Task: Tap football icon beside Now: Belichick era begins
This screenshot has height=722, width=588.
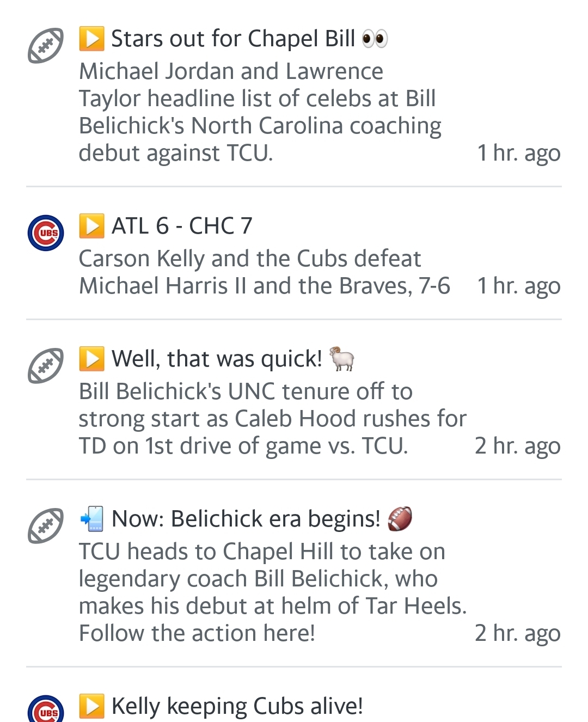Action: click(46, 525)
